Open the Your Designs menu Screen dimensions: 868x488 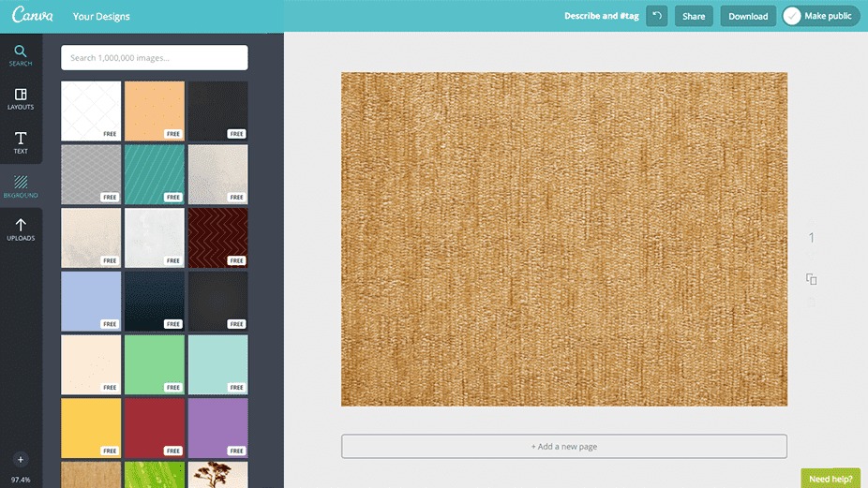pos(101,16)
